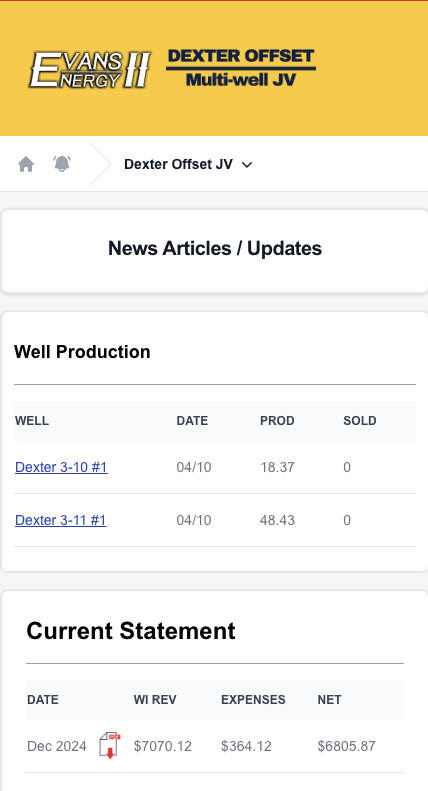Click the EXPENSES column header

(253, 700)
